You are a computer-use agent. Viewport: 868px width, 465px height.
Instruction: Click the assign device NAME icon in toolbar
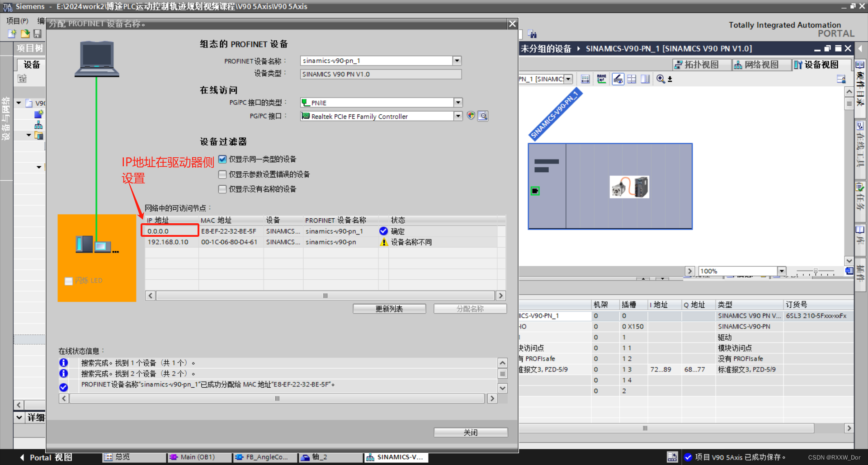coord(601,79)
